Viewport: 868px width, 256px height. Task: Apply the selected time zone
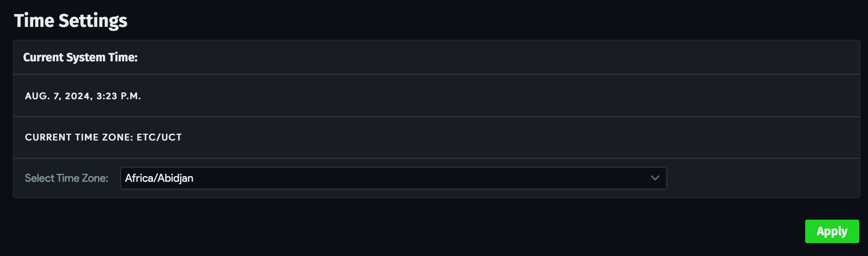click(832, 231)
